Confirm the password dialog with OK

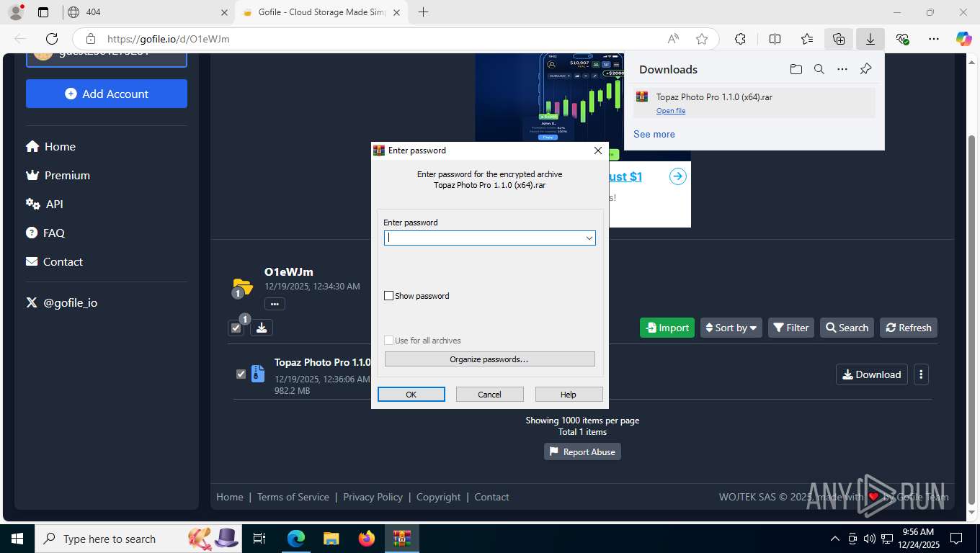coord(411,395)
